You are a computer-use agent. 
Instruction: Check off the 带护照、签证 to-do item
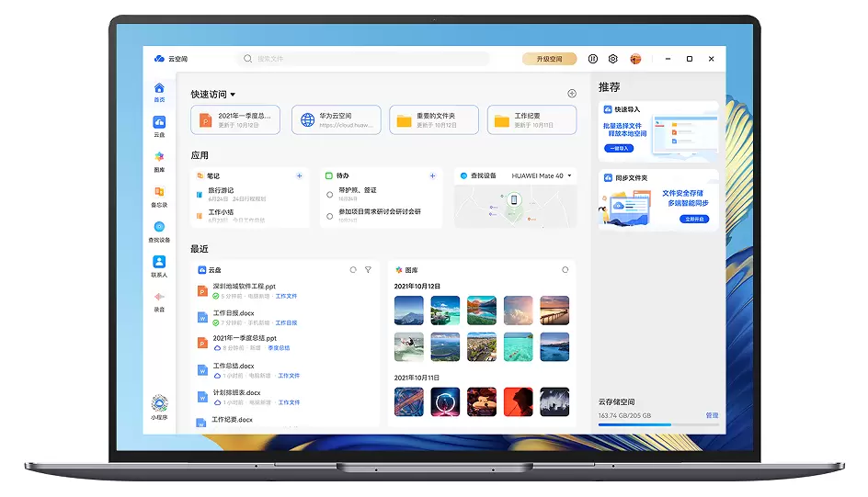point(330,195)
